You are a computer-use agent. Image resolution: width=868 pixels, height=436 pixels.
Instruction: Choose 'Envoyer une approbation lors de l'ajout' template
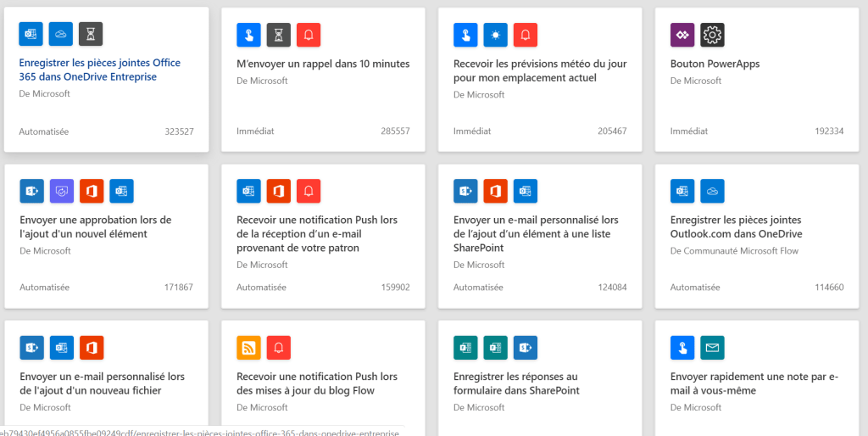click(95, 226)
